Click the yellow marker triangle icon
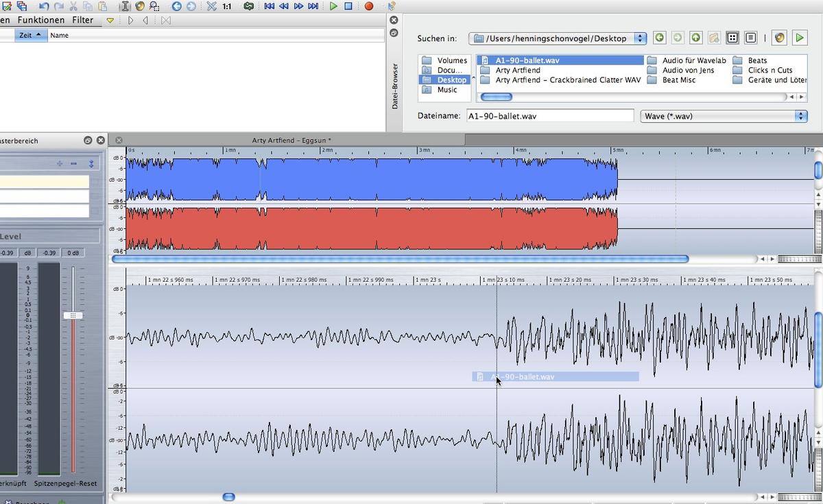 110,21
